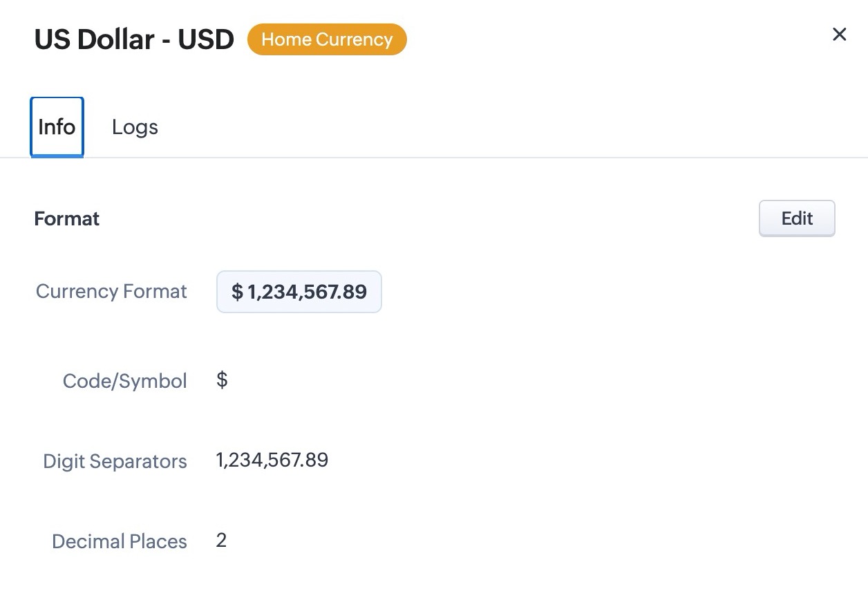Switch to the Logs tab
868x598 pixels.
[x=135, y=127]
